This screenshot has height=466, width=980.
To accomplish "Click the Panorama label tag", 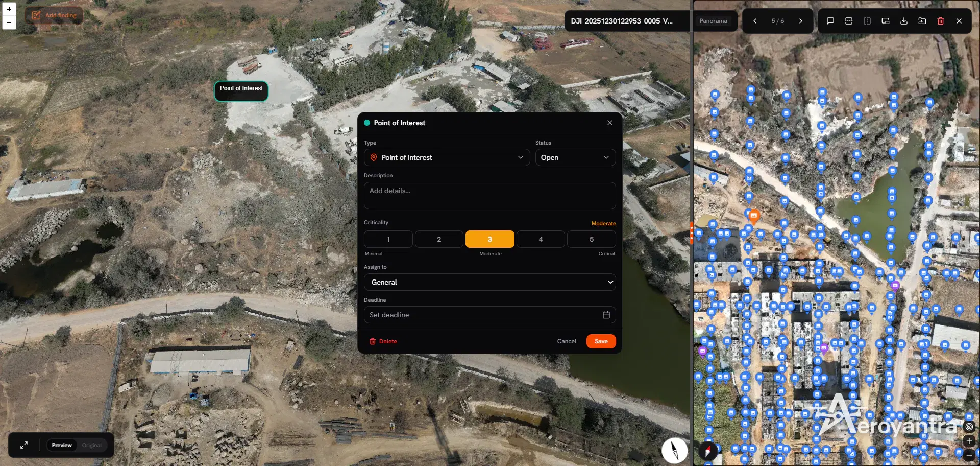I will [714, 21].
